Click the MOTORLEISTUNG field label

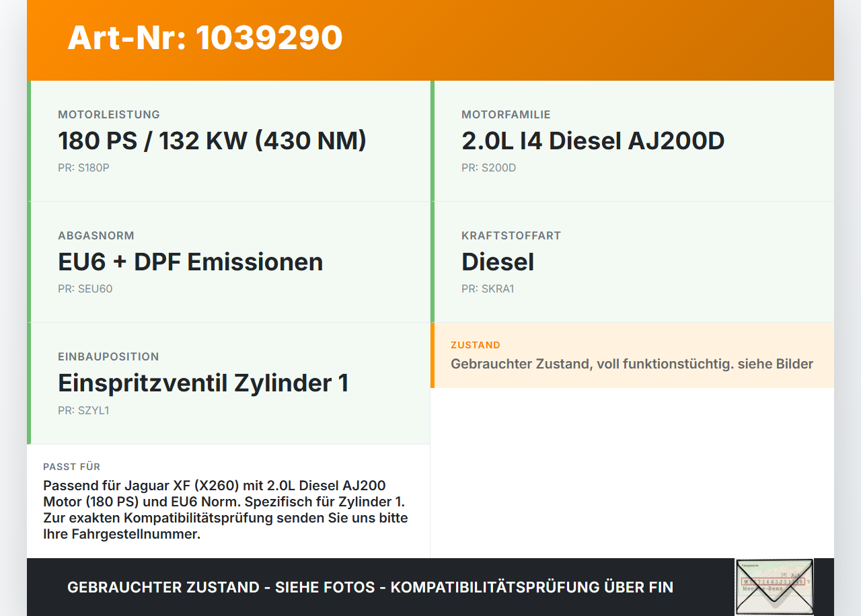[x=109, y=115]
